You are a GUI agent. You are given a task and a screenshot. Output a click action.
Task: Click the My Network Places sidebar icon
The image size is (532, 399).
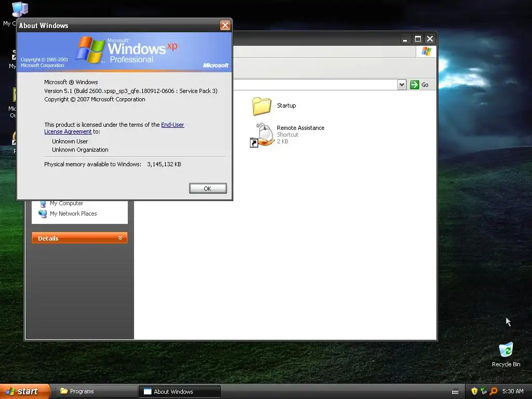(43, 214)
